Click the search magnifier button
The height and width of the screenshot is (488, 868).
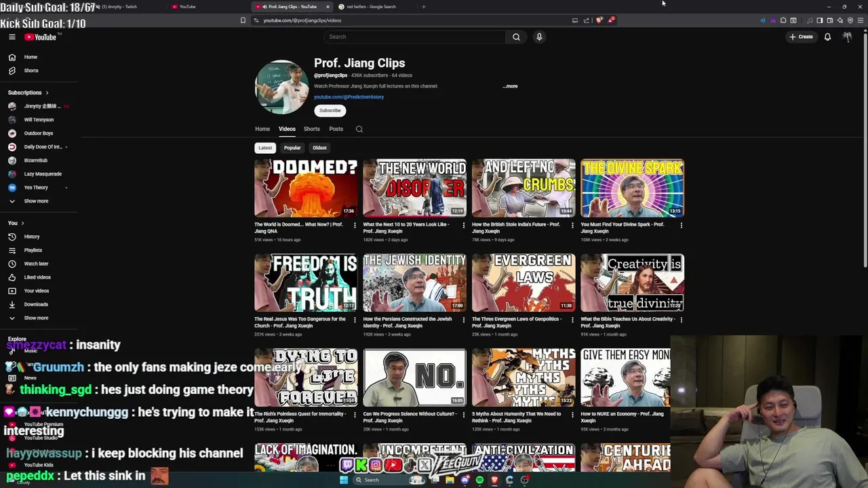[516, 37]
